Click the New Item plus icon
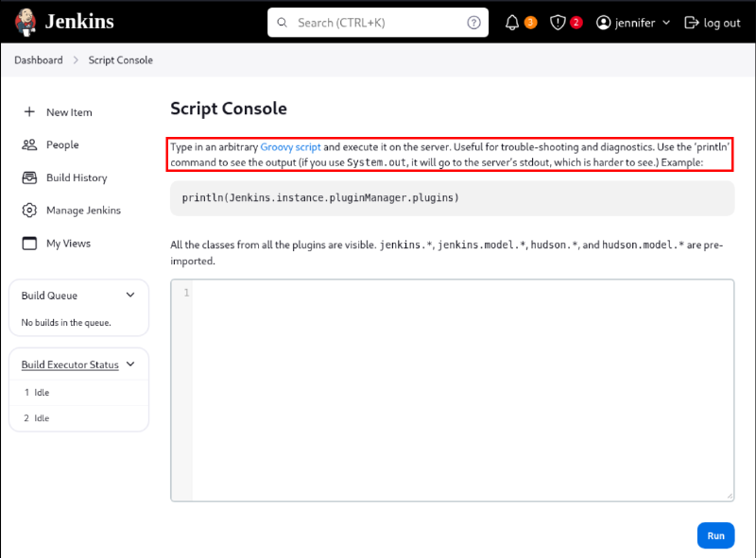 coord(29,111)
